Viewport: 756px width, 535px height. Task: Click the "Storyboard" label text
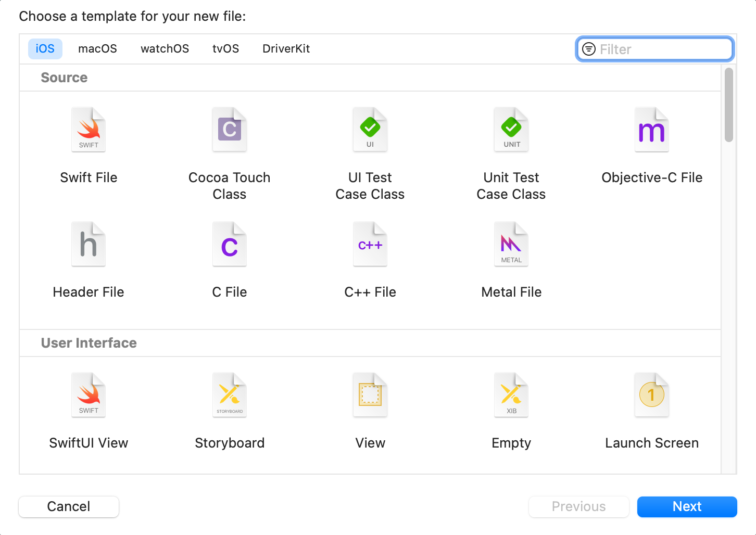230,443
